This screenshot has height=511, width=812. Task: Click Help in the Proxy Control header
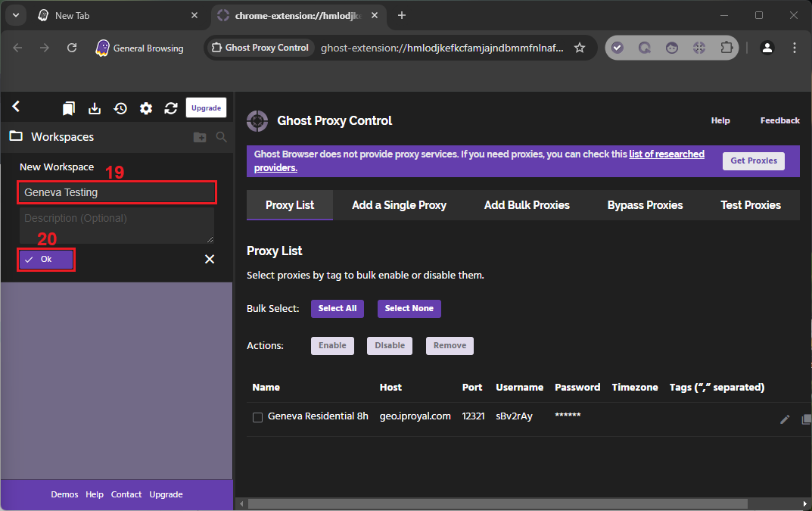point(720,120)
